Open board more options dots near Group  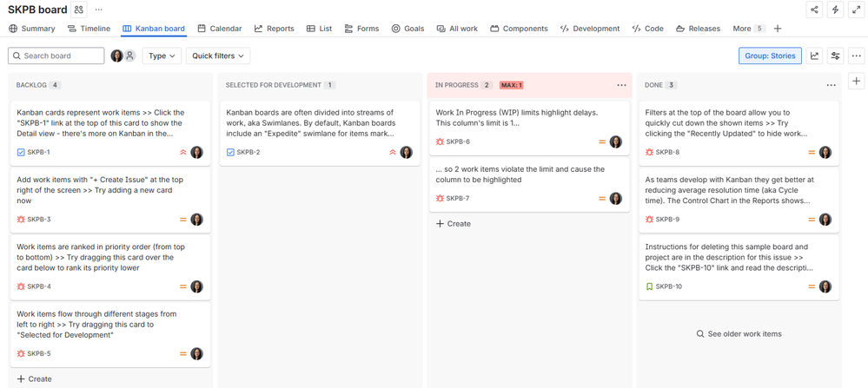(857, 56)
